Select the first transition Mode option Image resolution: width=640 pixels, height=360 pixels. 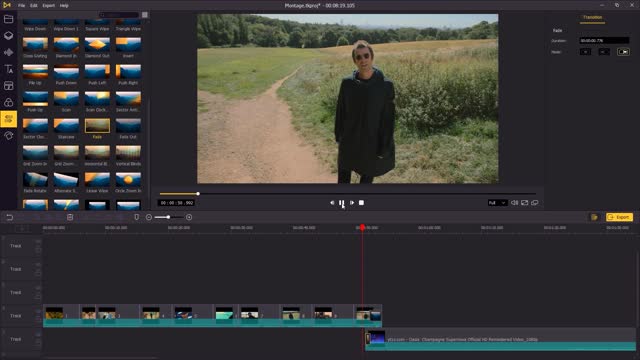pyautogui.click(x=585, y=52)
